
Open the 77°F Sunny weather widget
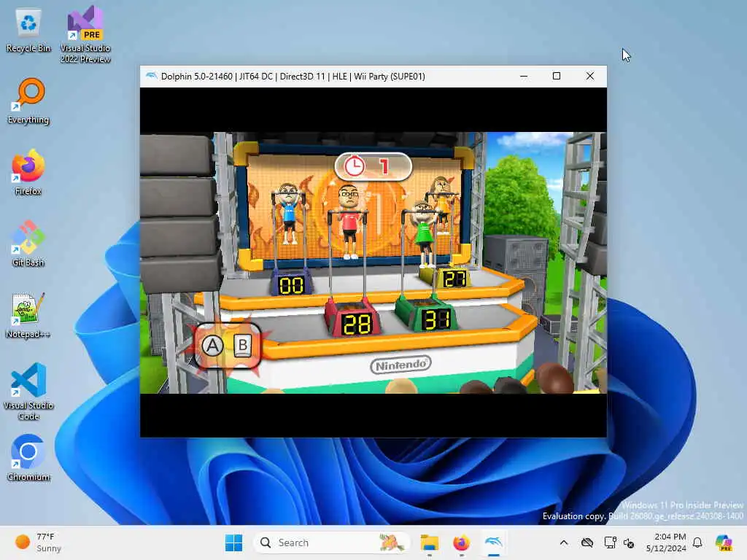click(39, 542)
